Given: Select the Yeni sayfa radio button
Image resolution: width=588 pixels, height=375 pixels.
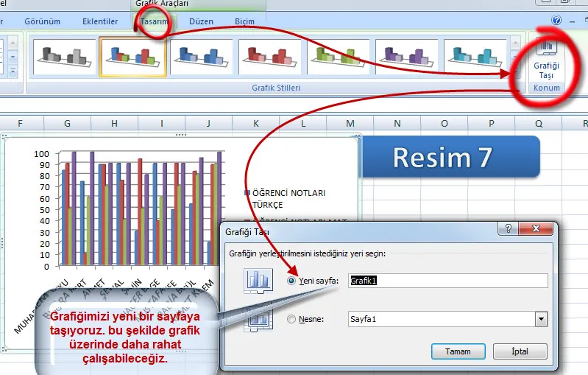Looking at the screenshot, I should coord(292,281).
